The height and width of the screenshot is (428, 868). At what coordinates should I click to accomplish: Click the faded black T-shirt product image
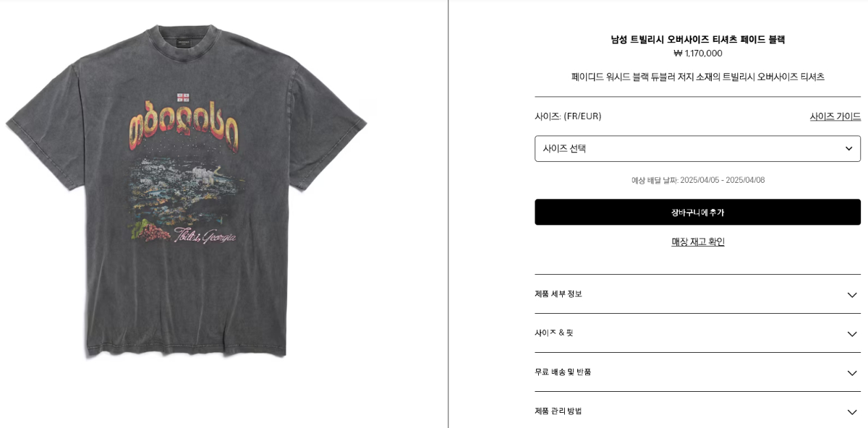pyautogui.click(x=187, y=192)
